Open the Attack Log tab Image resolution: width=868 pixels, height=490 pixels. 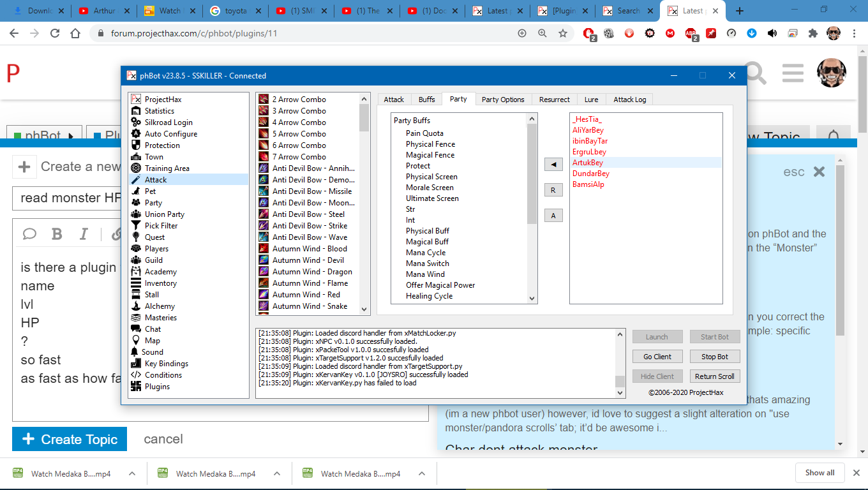pyautogui.click(x=629, y=100)
